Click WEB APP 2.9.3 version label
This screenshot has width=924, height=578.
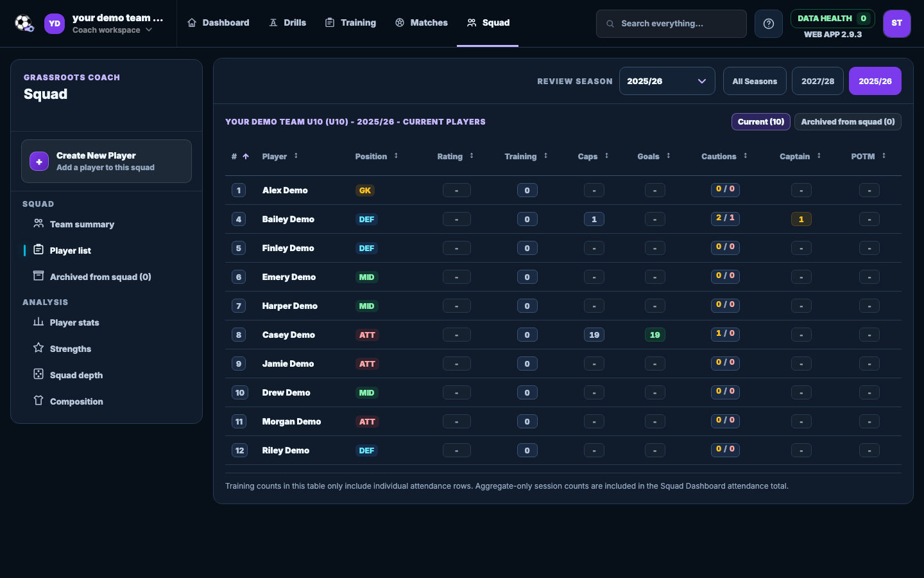833,35
